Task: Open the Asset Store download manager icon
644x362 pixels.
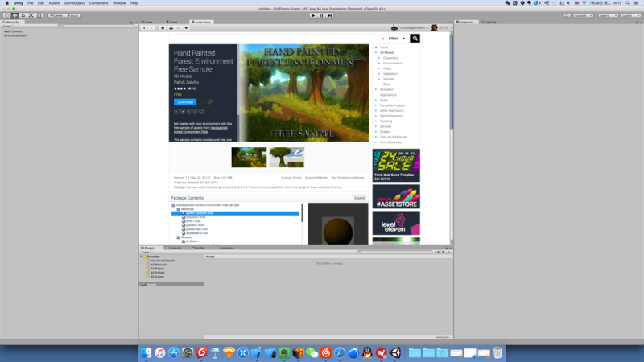Action: [171, 28]
